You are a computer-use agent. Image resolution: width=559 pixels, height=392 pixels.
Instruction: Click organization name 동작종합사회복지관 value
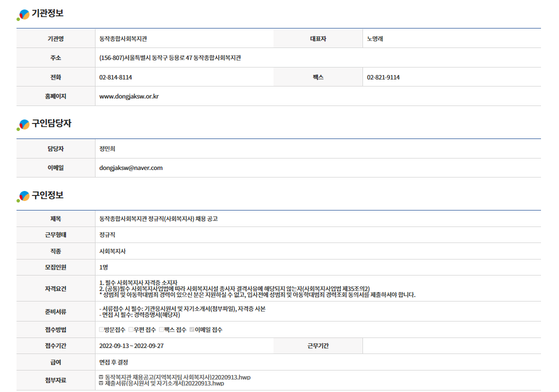(x=123, y=38)
